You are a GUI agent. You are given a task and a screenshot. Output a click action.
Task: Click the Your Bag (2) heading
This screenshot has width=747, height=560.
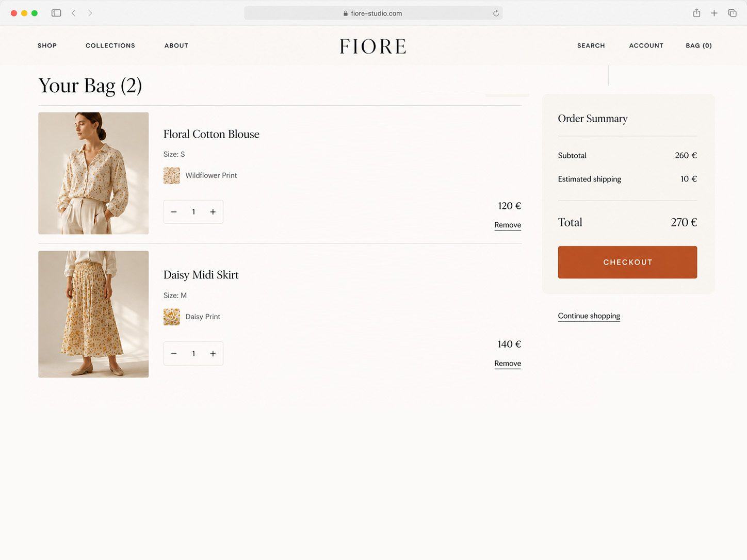tap(90, 86)
